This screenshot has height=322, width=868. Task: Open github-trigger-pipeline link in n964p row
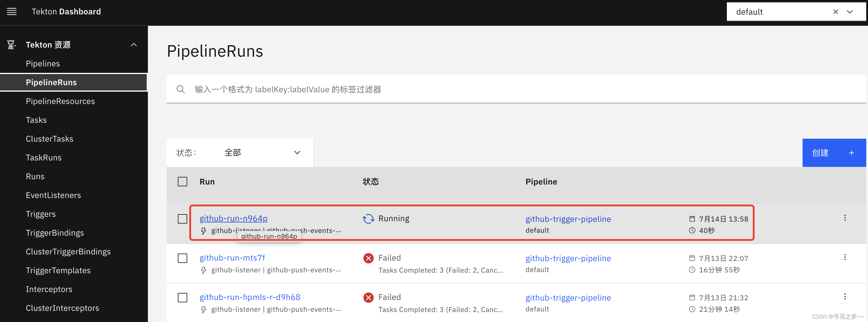tap(568, 219)
